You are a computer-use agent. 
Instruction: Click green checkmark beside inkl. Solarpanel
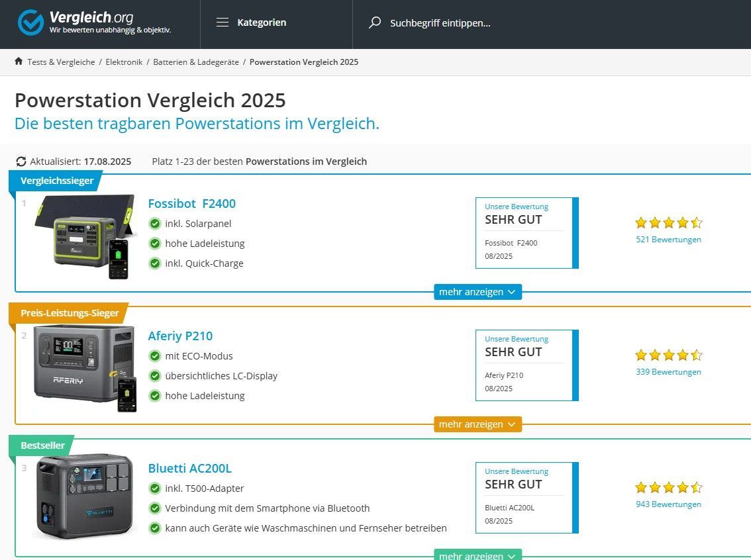pos(155,224)
